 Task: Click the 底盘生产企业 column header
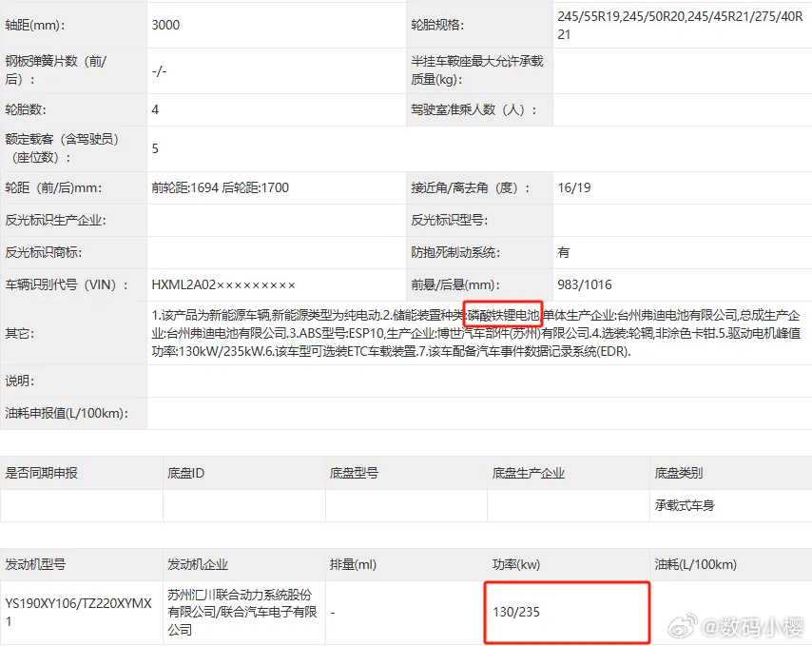pos(529,473)
